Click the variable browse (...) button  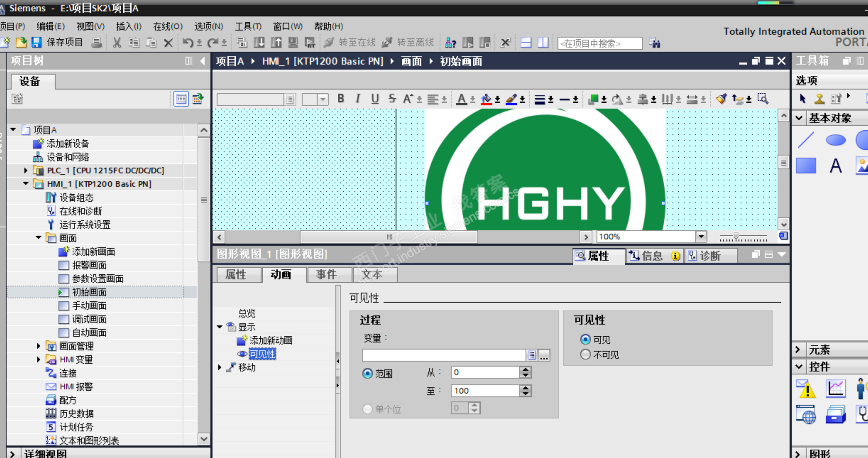coord(544,355)
